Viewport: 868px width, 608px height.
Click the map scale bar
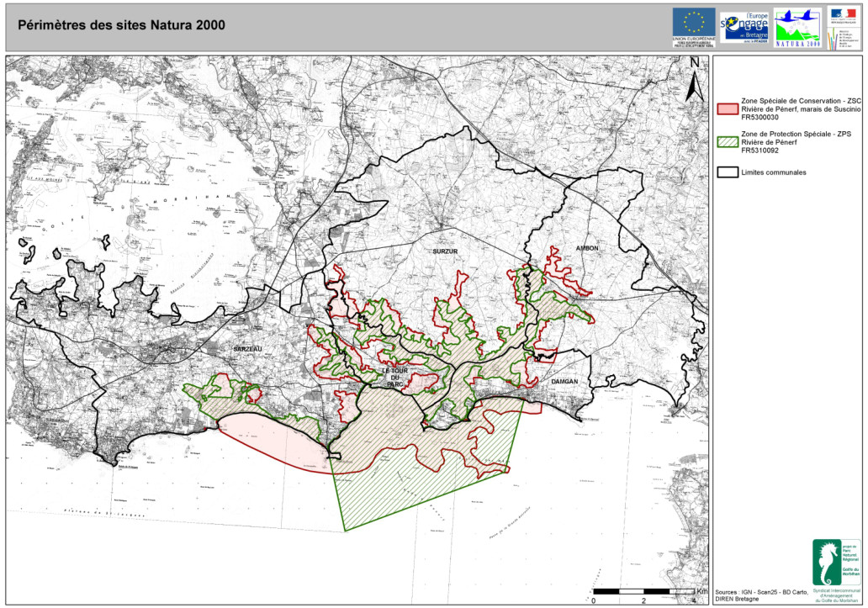pos(643,591)
